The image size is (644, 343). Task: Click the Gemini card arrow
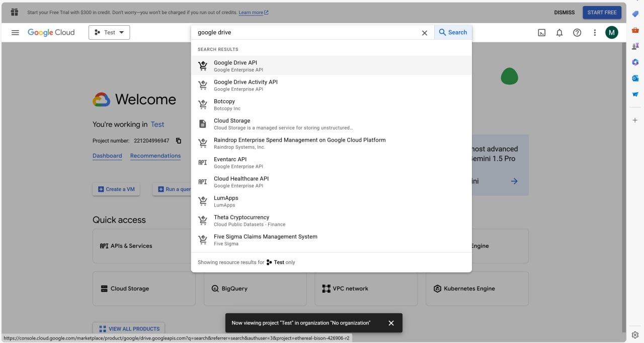pos(514,181)
